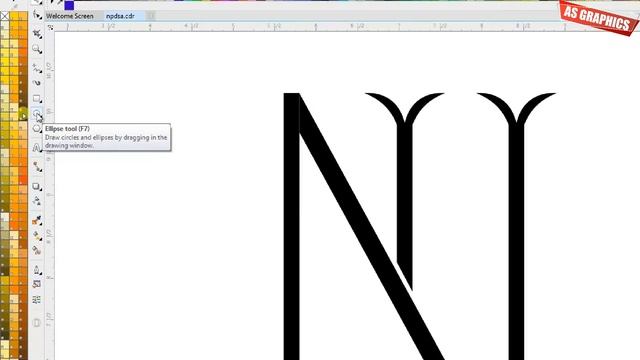Select the Ellipse tool (F7)
Screen dimensions: 640x360
point(37,114)
